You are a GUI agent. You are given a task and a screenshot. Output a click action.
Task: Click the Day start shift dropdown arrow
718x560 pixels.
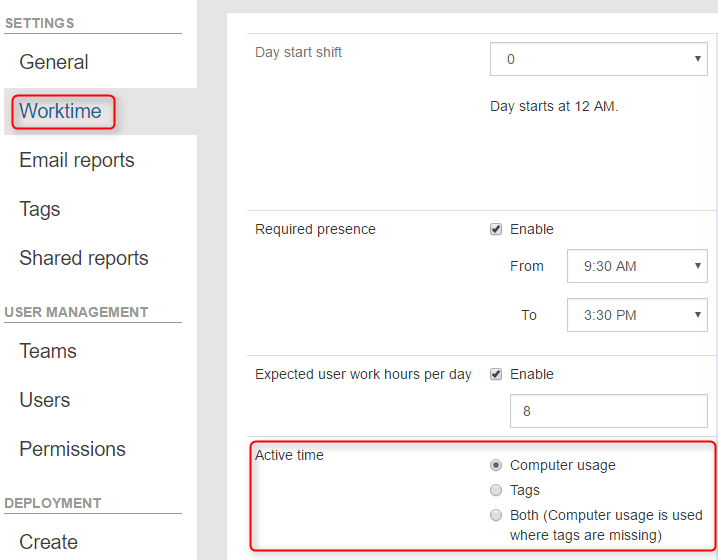(697, 59)
